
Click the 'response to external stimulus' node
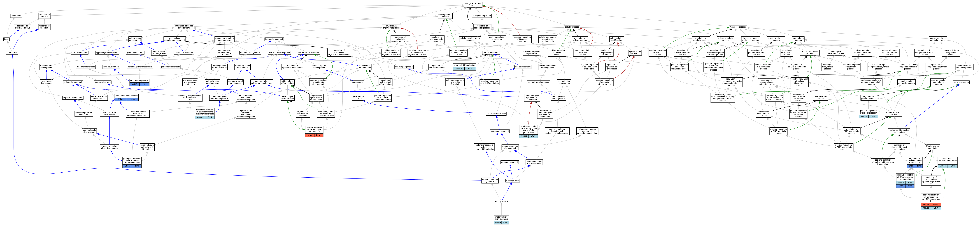tap(22, 27)
